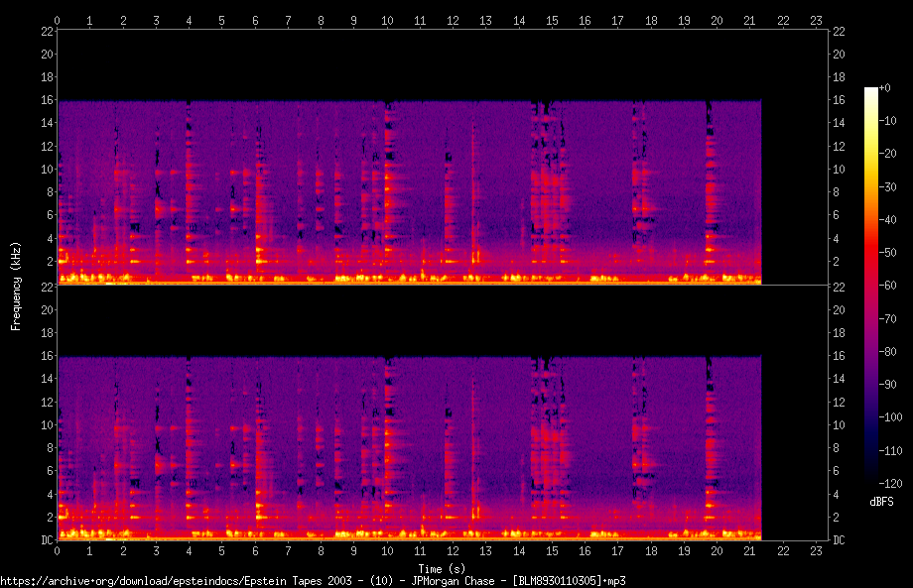Viewport: 913px width, 588px height.
Task: Select the white top end of the color scale bar
Action: click(870, 91)
